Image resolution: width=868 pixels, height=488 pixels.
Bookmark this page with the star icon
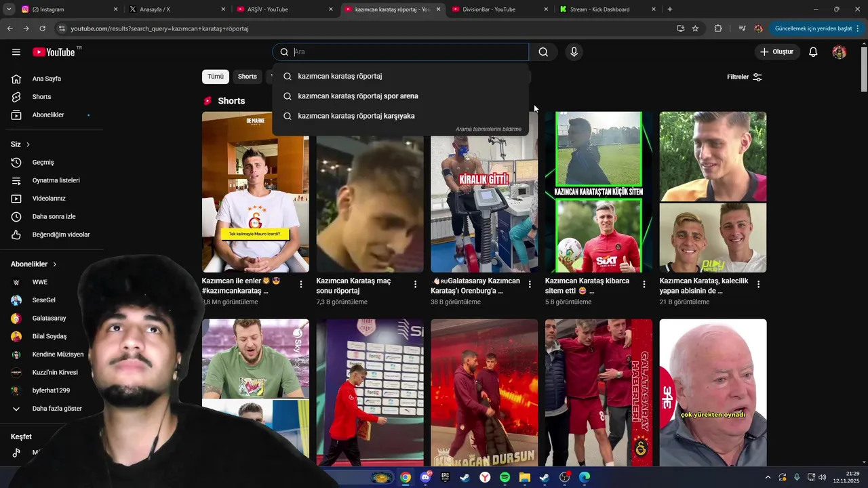tap(695, 28)
